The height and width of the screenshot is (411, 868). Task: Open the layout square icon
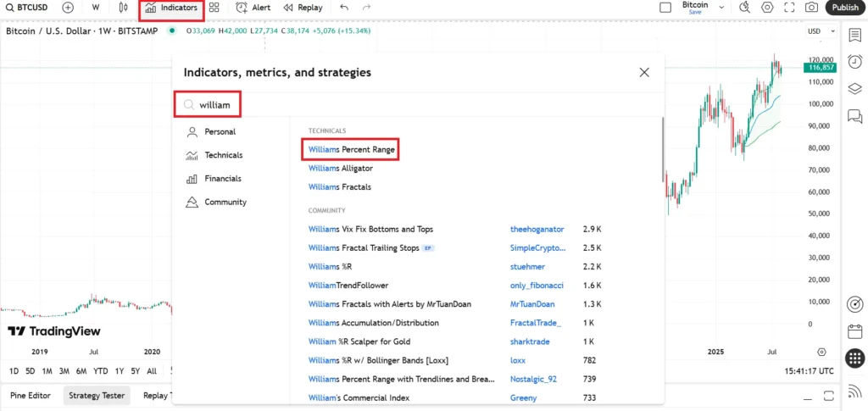666,8
